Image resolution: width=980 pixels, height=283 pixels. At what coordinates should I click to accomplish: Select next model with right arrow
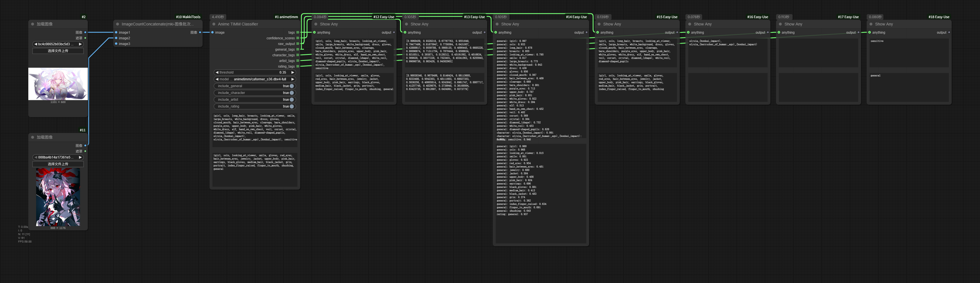[x=293, y=79]
